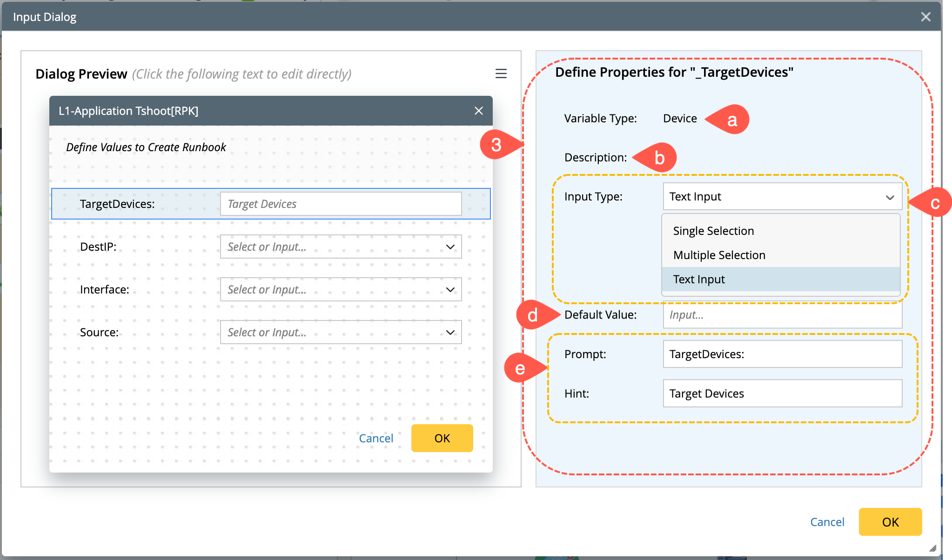The height and width of the screenshot is (560, 952).
Task: Click the resize grip at the dialog corner
Action: (932, 548)
